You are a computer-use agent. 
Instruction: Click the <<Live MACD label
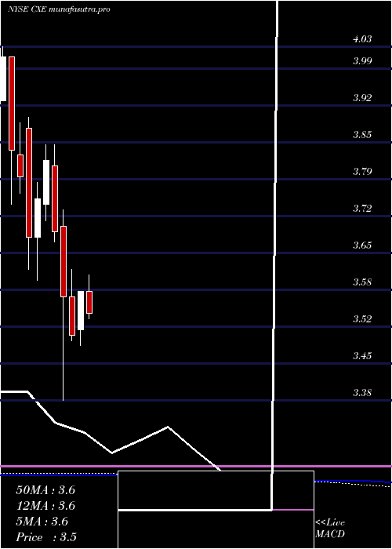[x=330, y=529]
